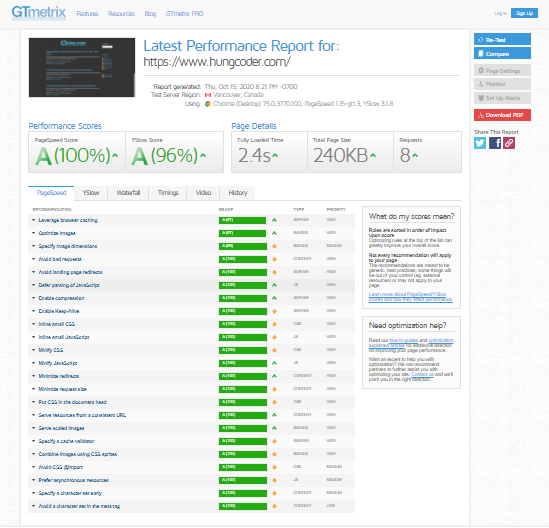Screen dimensions: 549x528
Task: Click the Total Page Size trend arrow
Action: point(373,155)
